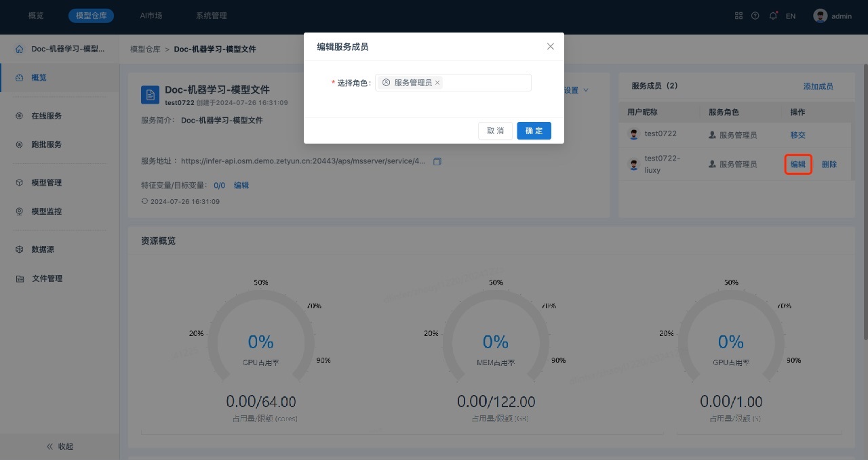Click the page vertical scrollbar
The height and width of the screenshot is (460, 868).
pos(865,203)
